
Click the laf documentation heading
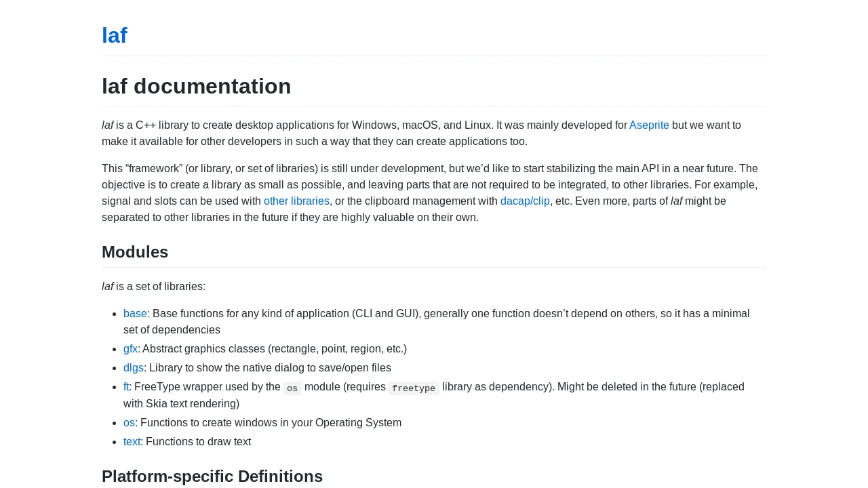[197, 86]
